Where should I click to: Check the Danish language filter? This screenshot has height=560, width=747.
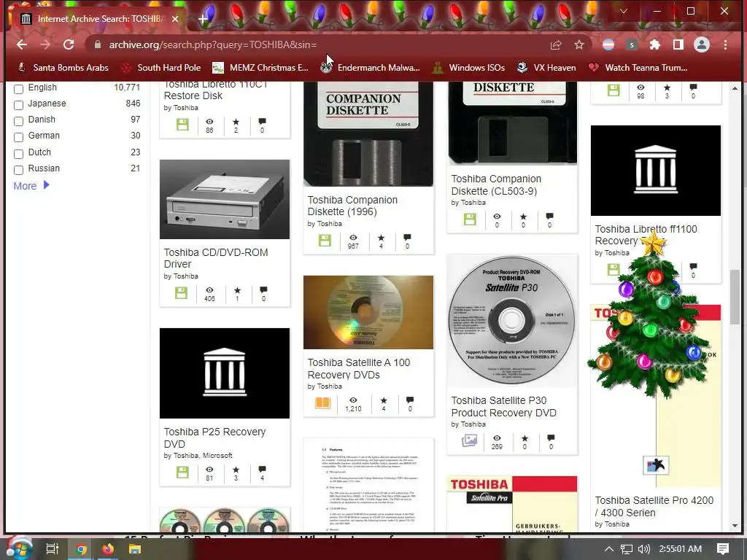pos(18,122)
